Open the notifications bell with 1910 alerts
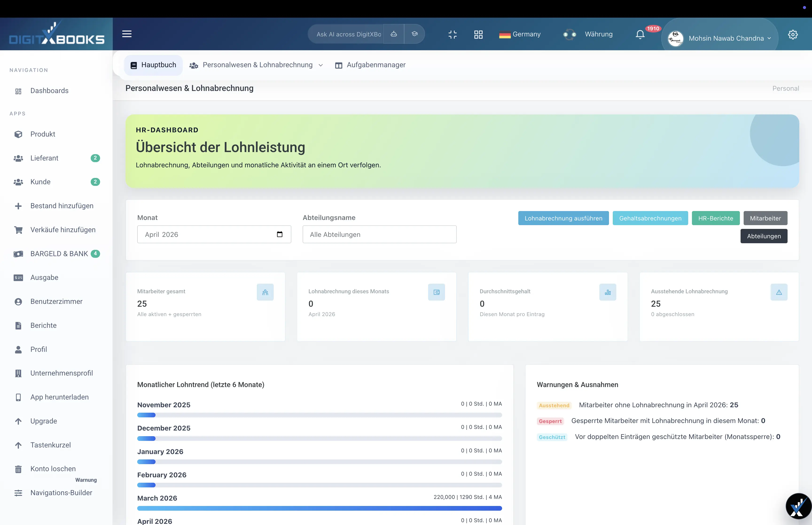This screenshot has width=812, height=525. 640,34
